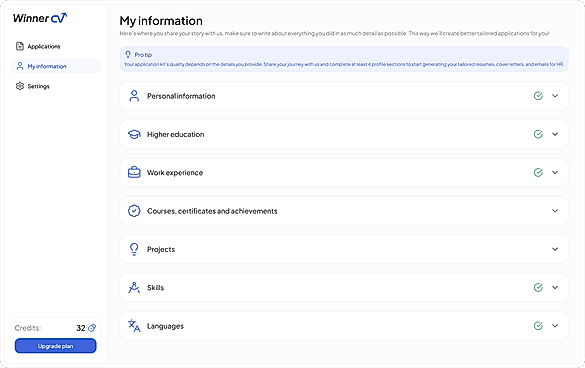This screenshot has width=585, height=368.
Task: Click the Higher education graduation cap icon
Action: (134, 134)
